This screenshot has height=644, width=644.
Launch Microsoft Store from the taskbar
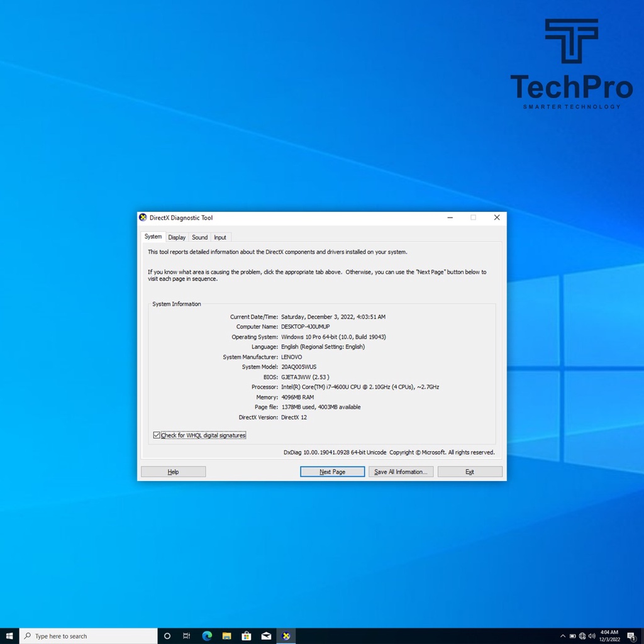(247, 636)
